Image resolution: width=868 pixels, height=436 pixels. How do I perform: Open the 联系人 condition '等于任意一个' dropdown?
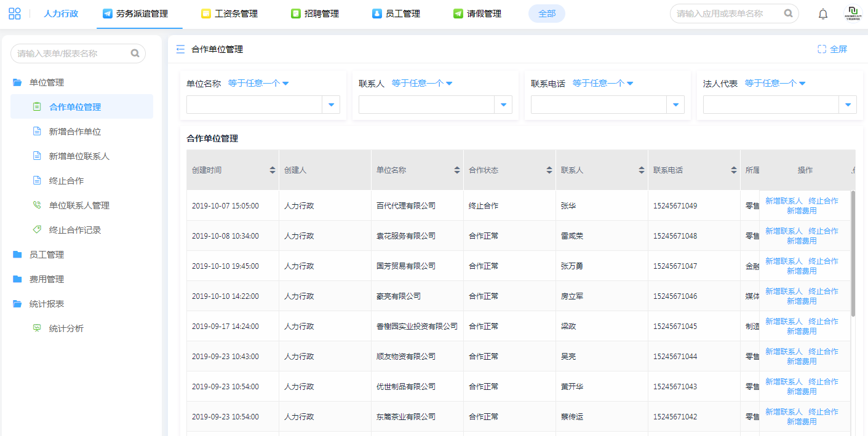point(422,84)
